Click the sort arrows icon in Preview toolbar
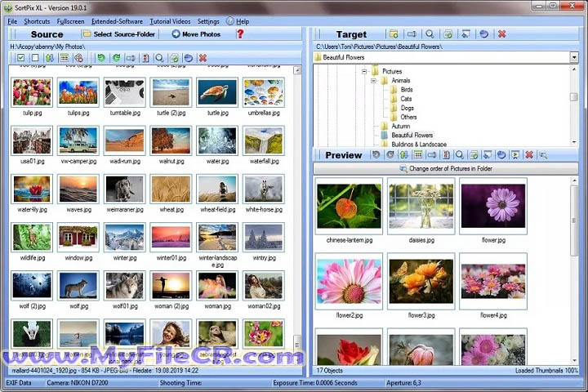 [404, 154]
